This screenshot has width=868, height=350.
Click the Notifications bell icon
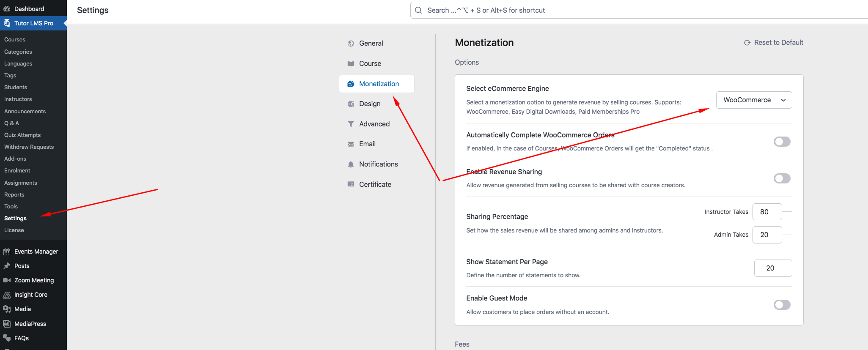point(351,164)
